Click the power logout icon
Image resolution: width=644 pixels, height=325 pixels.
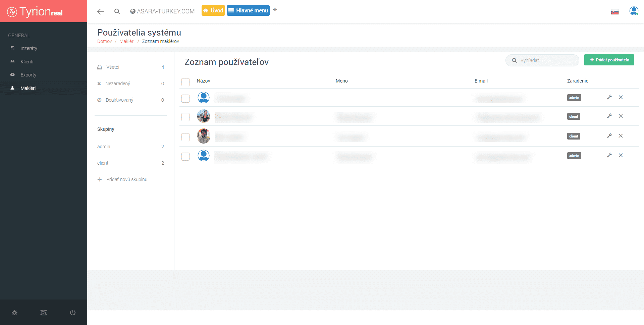[x=72, y=313]
